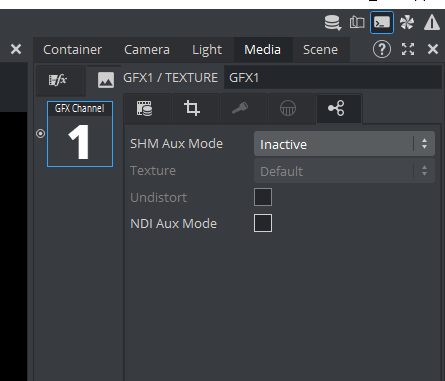
Task: Open the database icon in top toolbar
Action: point(333,23)
